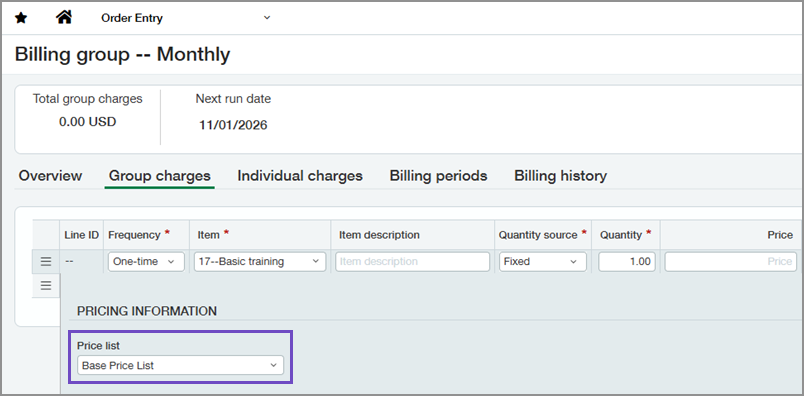
Task: Expand the Base Price List dropdown
Action: point(180,366)
